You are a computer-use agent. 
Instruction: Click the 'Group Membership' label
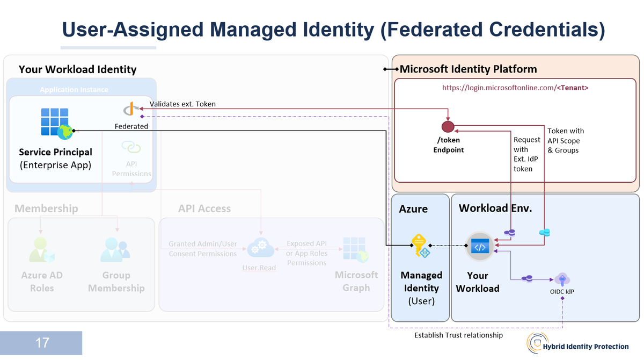pyautogui.click(x=116, y=282)
